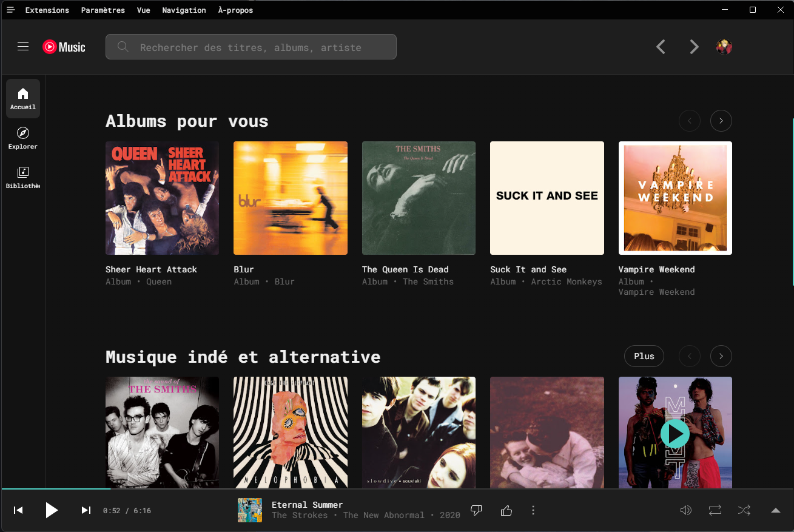Open the Bibliothèque library section
The height and width of the screenshot is (532, 794).
(23, 177)
